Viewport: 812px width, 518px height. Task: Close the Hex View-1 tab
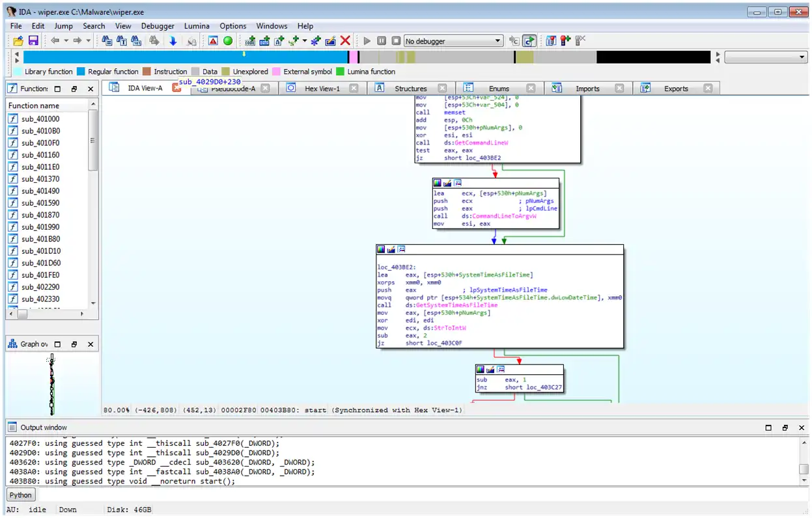pyautogui.click(x=353, y=89)
